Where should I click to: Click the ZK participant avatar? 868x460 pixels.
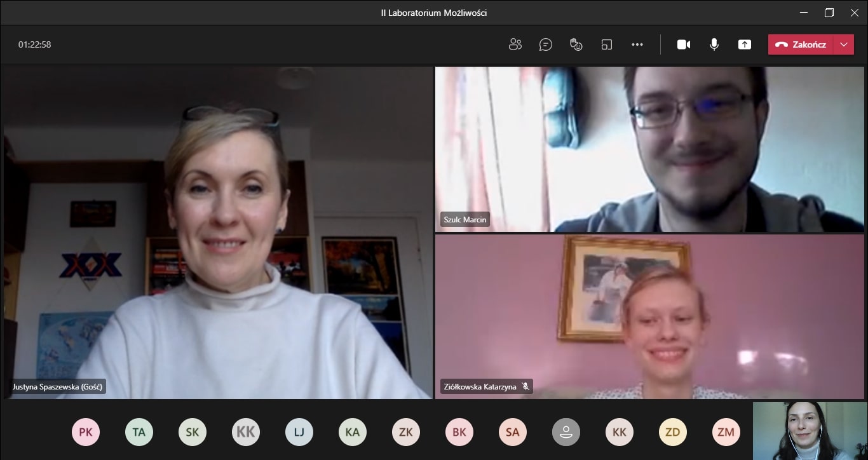(406, 433)
